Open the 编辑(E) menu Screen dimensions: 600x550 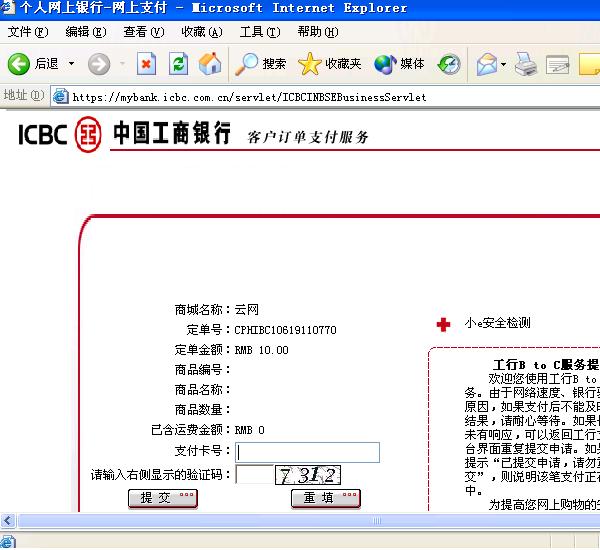tap(86, 32)
